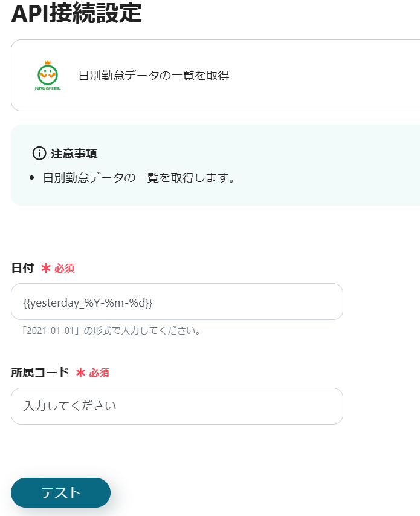Click the info circle icon beside 注意事項
The image size is (420, 516).
39,153
